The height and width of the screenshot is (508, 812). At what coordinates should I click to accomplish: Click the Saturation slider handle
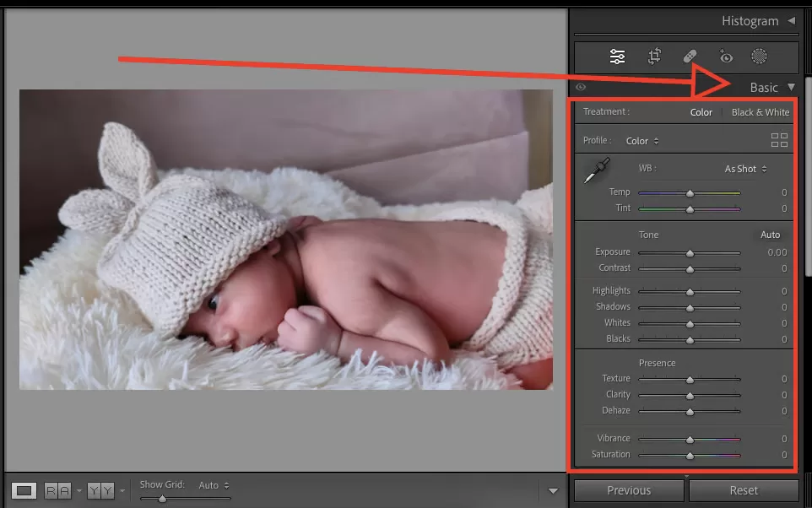tap(690, 456)
